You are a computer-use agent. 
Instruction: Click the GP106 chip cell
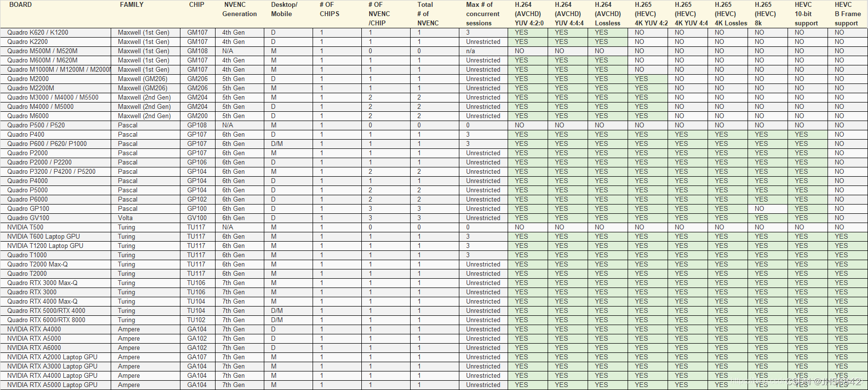point(197,163)
